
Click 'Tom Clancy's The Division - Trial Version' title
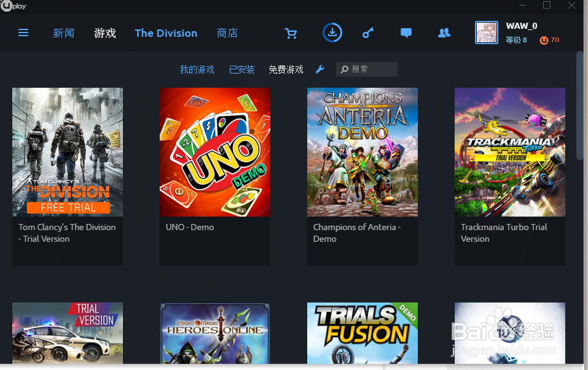click(67, 233)
